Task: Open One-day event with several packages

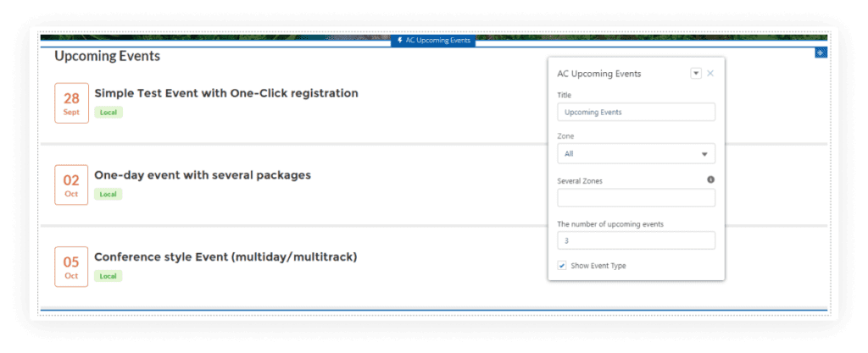Action: point(203,175)
